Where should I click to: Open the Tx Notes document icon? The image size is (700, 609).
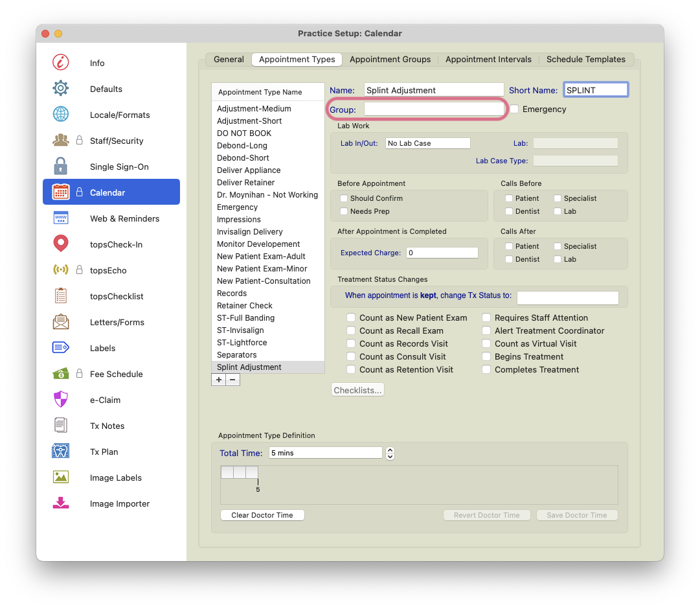pos(61,425)
